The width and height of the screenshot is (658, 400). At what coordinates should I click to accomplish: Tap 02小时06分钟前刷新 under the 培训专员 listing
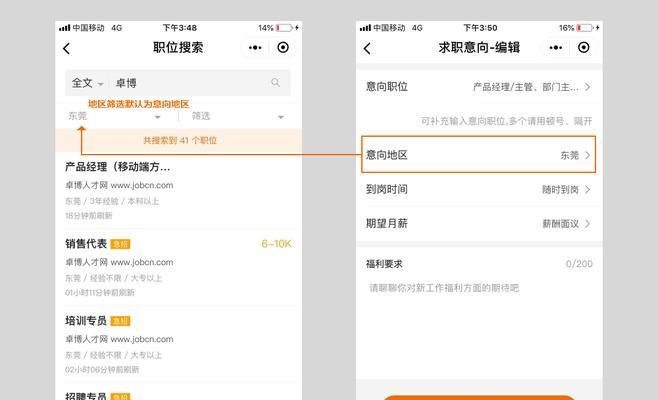[x=102, y=370]
